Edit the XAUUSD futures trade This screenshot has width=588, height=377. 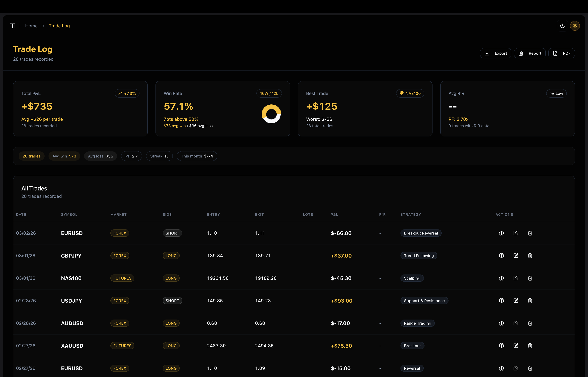point(516,346)
